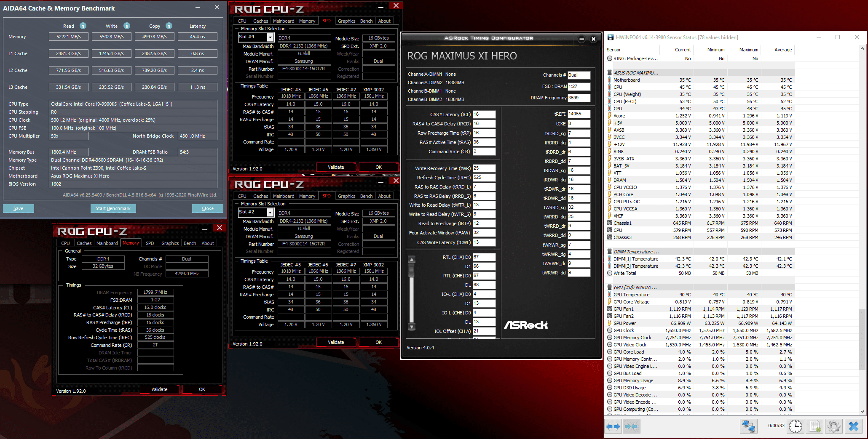
Task: Click the GPU Fan1 row icon
Action: click(610, 309)
